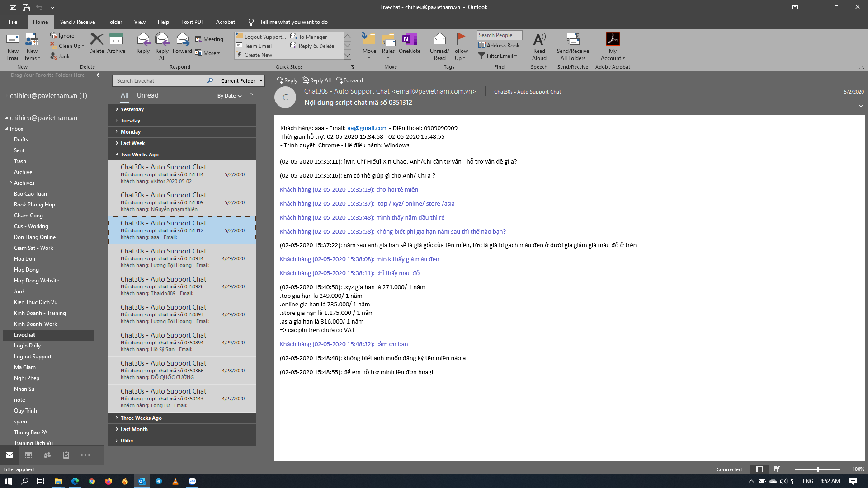Switch to Calendar view icon
Viewport: 868px width, 488px height.
(x=28, y=455)
